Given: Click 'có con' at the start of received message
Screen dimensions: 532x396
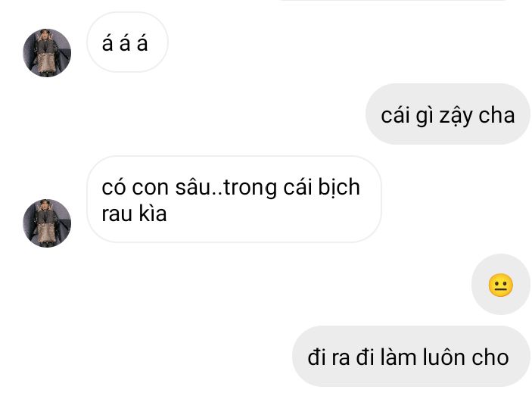Looking at the screenshot, I should click(x=135, y=188).
